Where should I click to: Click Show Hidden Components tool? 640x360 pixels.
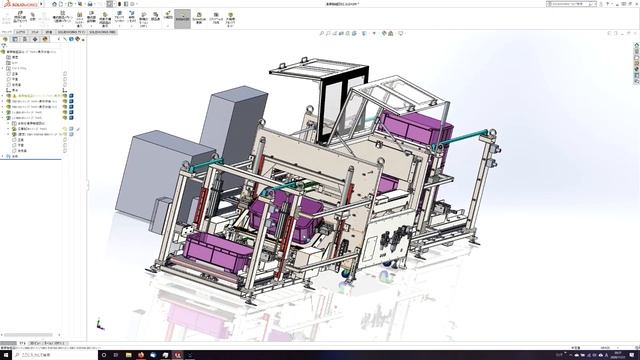105,19
